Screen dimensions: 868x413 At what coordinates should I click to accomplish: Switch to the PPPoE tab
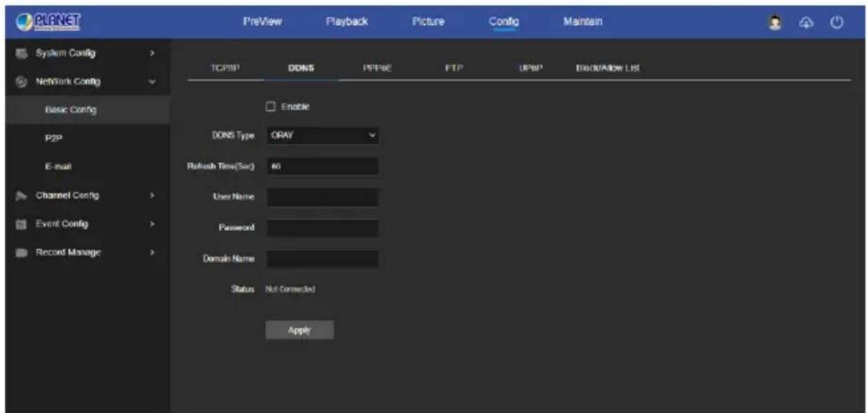pyautogui.click(x=377, y=68)
